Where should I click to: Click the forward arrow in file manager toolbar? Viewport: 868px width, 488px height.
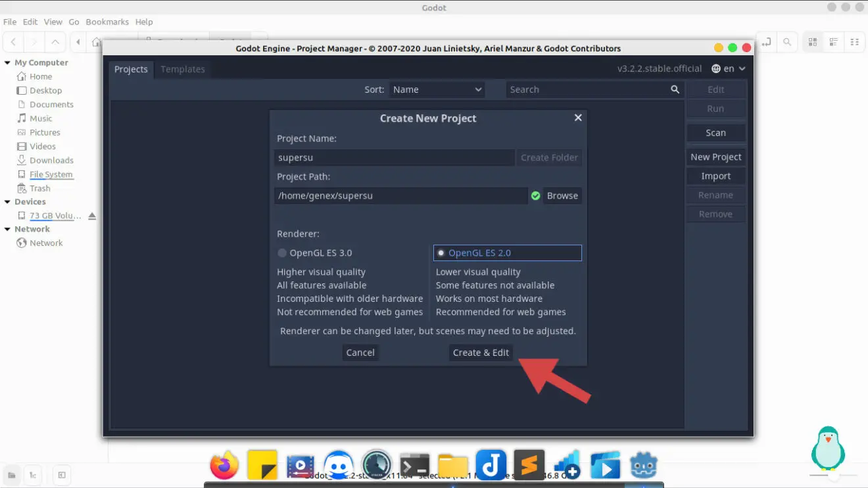pos(34,42)
